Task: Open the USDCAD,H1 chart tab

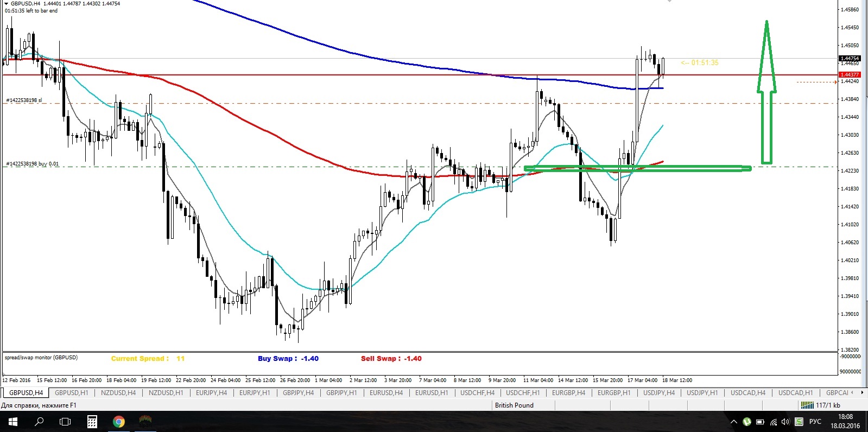Action: pos(795,392)
